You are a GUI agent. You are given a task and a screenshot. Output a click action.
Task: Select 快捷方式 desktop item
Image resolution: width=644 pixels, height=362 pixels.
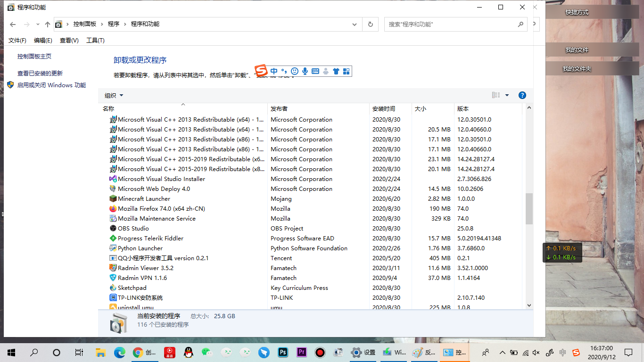point(577,12)
